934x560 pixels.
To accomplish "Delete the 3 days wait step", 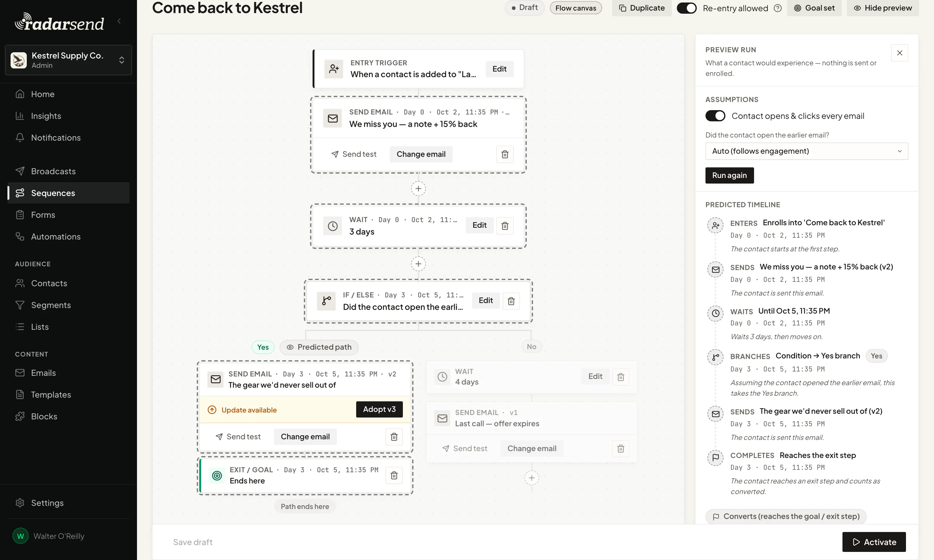I will (x=505, y=226).
